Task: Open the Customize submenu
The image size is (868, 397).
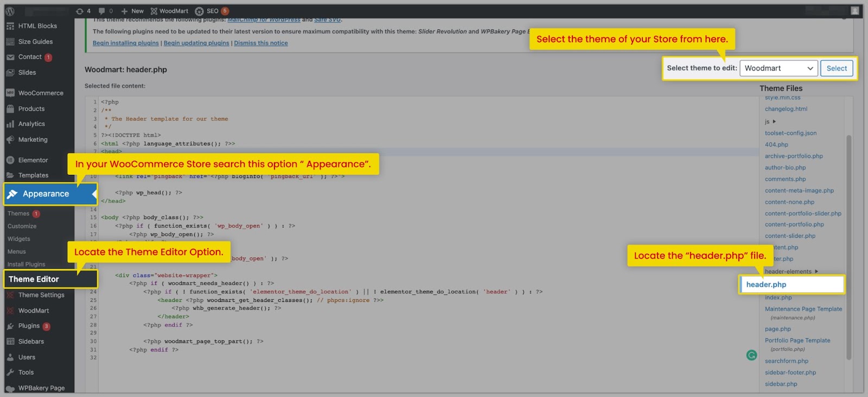Action: point(22,226)
